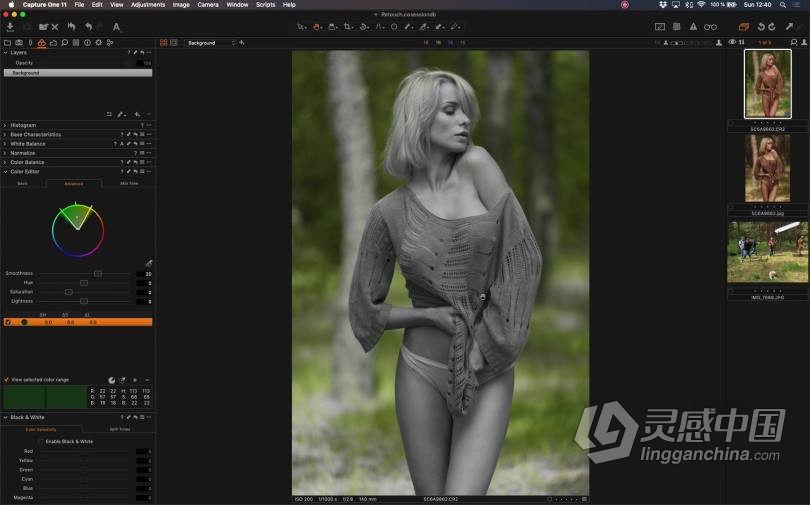
Task: Click the pie-shaped invert range icon
Action: [111, 380]
